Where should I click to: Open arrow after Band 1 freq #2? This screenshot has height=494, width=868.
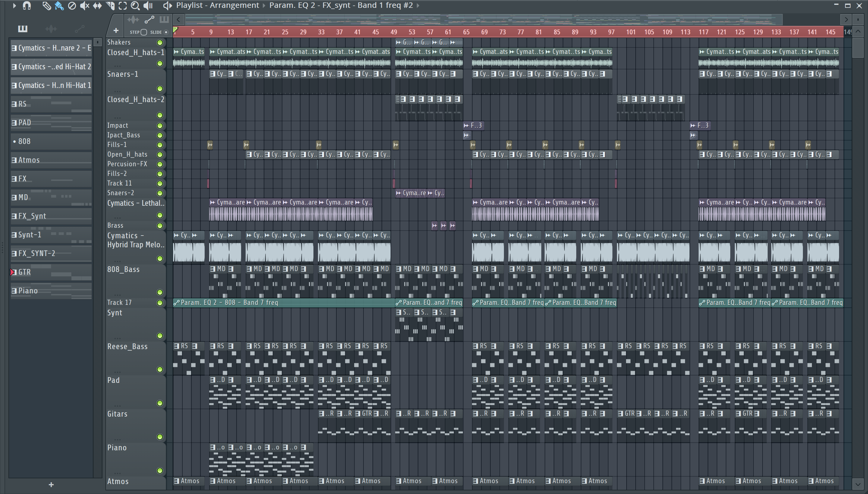(418, 5)
